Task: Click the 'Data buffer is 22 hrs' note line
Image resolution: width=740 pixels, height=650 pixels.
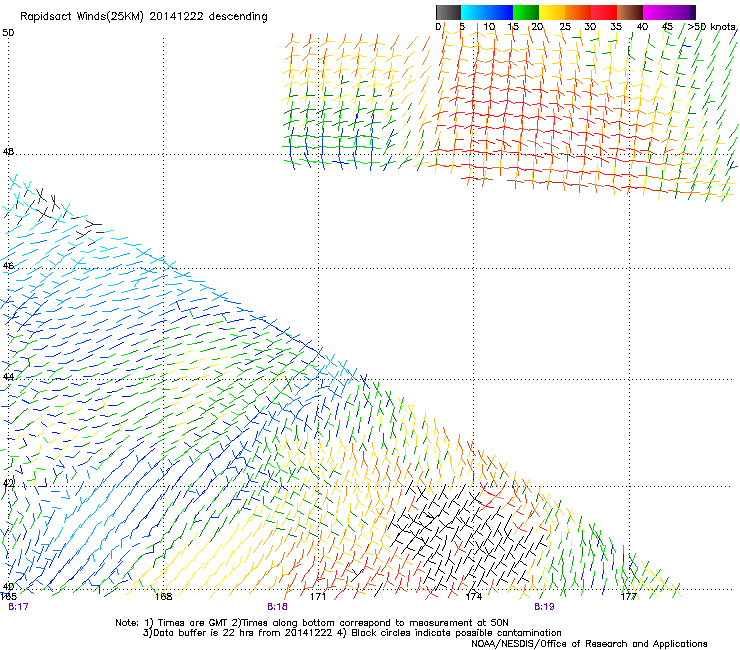Action: pos(352,633)
